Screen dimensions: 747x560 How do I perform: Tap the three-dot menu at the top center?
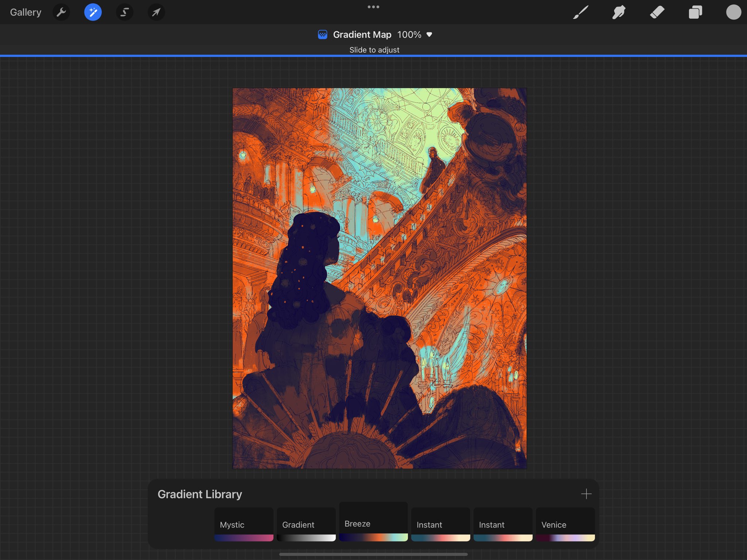point(373,7)
